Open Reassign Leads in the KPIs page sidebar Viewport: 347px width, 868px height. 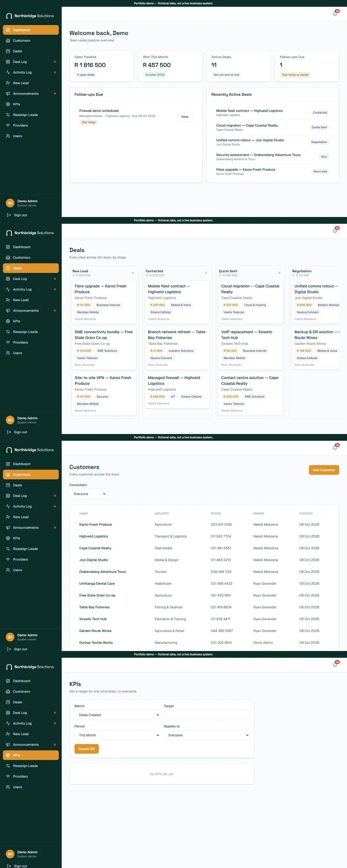[31, 766]
